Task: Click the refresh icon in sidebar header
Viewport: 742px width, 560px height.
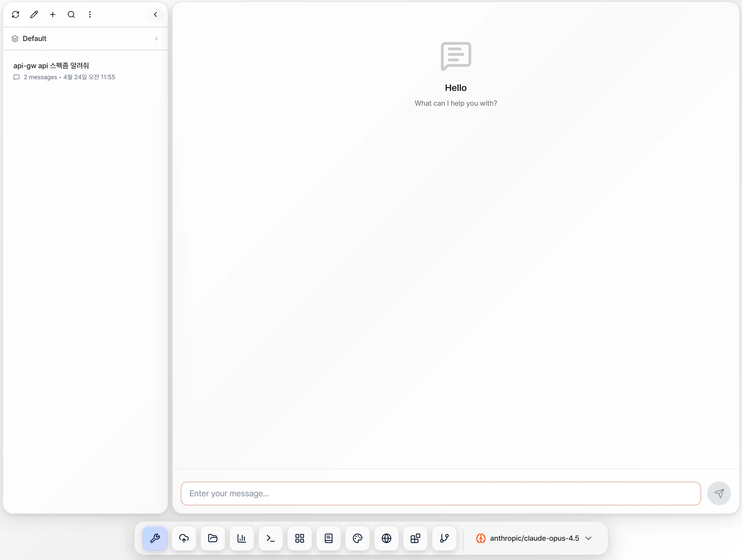Action: (x=16, y=14)
